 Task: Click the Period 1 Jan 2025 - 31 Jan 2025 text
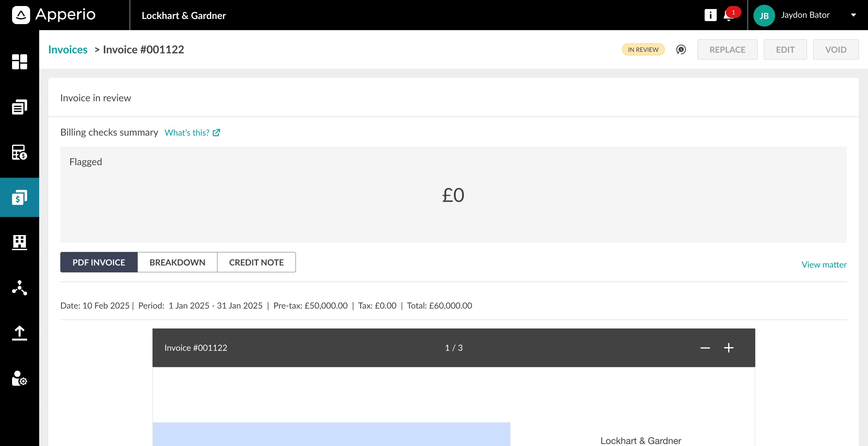pyautogui.click(x=200, y=306)
